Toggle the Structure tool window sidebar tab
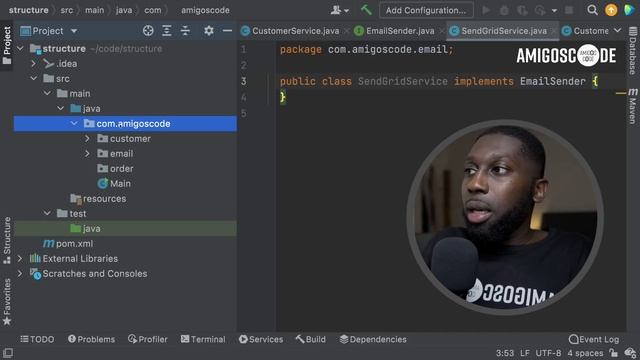This screenshot has width=640, height=360. 7,240
